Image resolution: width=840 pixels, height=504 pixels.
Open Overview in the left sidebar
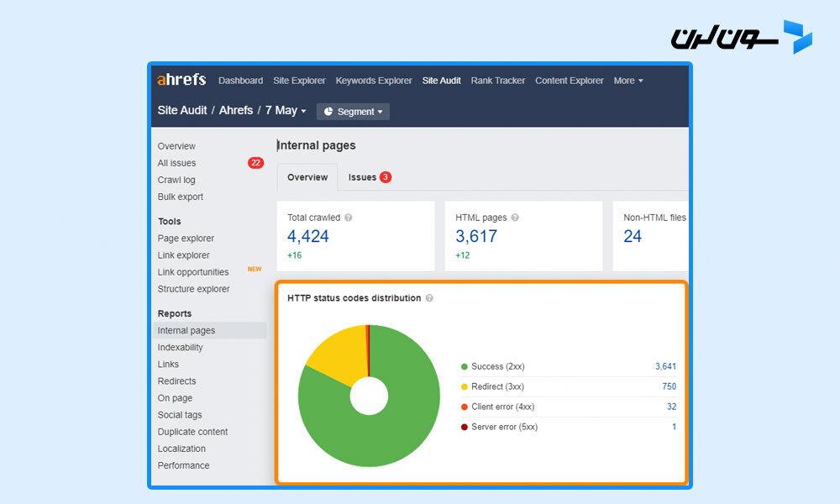click(176, 146)
